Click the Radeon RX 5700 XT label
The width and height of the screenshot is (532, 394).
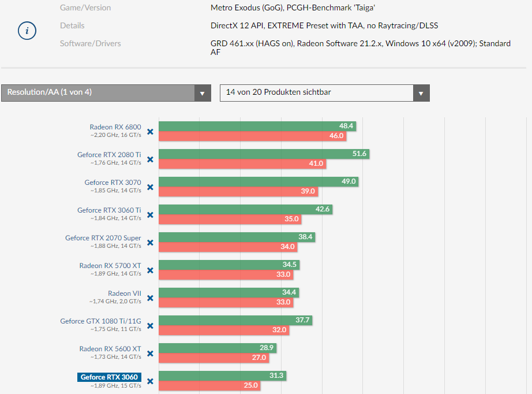(110, 266)
